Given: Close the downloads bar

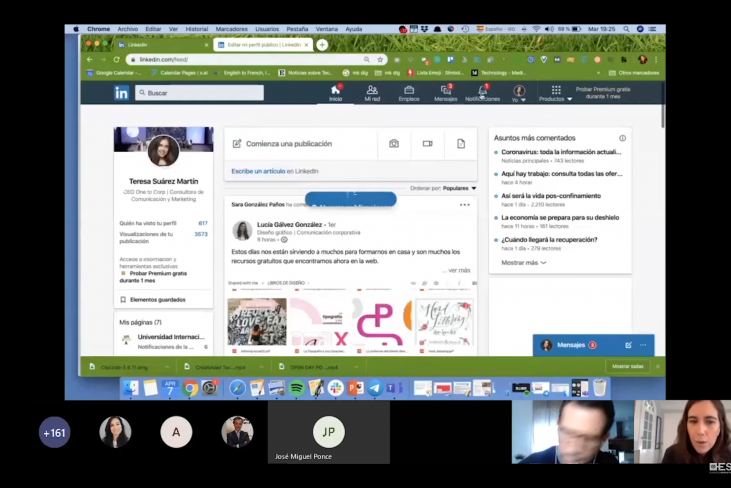Looking at the screenshot, I should (657, 366).
